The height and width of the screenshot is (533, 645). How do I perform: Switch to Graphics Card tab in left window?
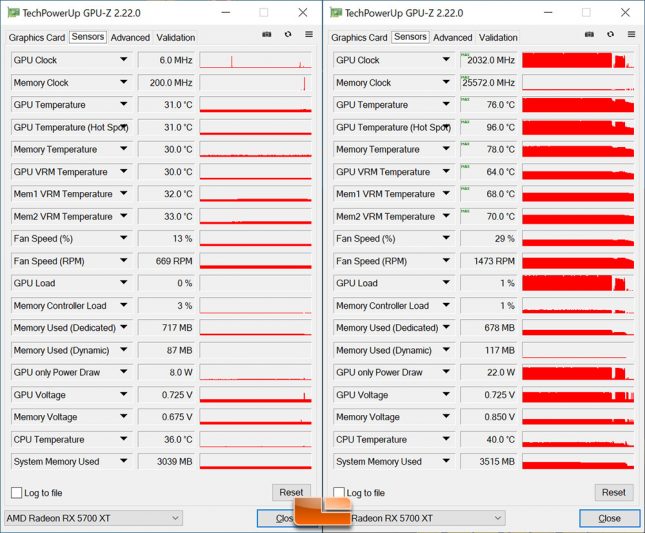[37, 37]
